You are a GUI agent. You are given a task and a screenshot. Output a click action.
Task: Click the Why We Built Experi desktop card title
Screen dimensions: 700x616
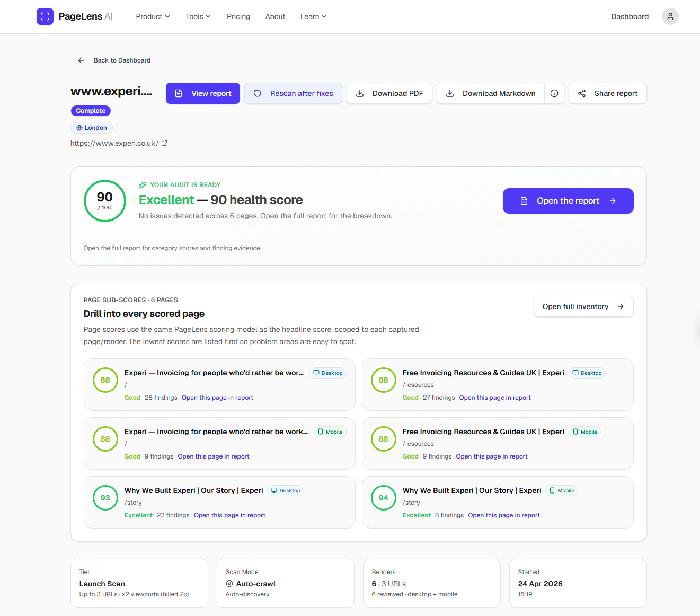pyautogui.click(x=194, y=490)
